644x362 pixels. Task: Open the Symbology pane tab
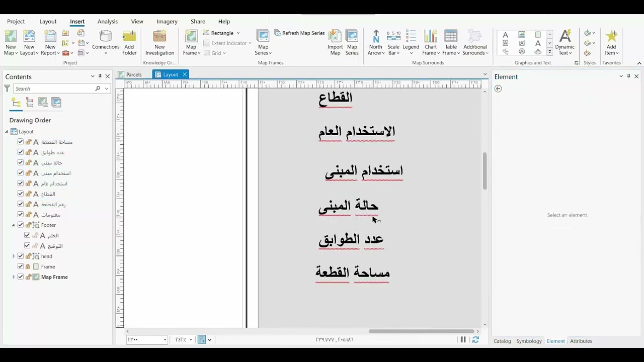(529, 341)
